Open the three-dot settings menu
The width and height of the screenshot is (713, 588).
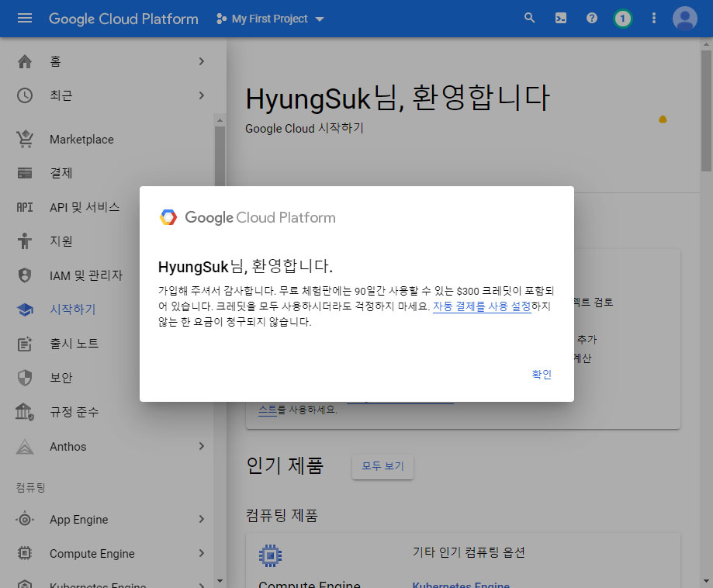(654, 18)
